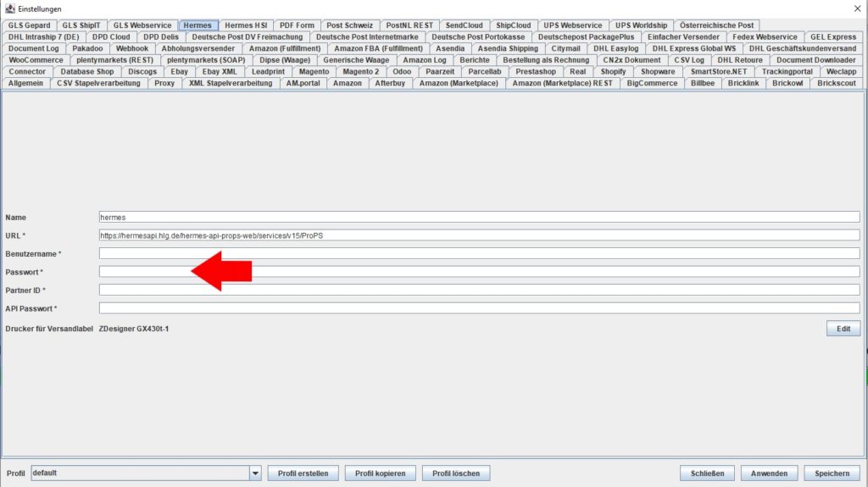The image size is (868, 487).
Task: Open the GLS Gepard tab
Action: pos(29,25)
